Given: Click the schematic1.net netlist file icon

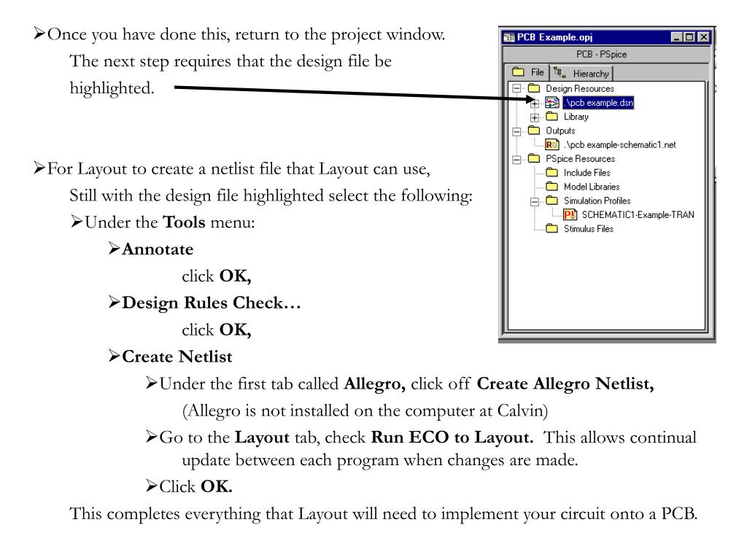Looking at the screenshot, I should click(x=552, y=144).
